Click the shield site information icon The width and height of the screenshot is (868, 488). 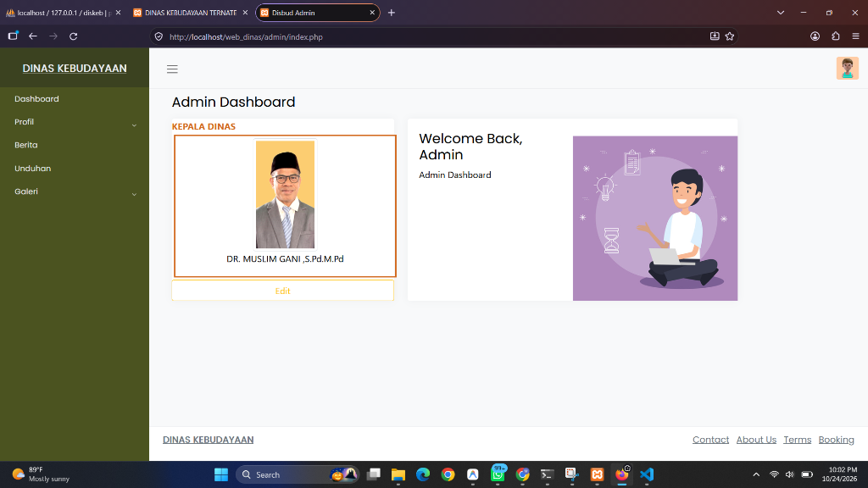pos(159,36)
